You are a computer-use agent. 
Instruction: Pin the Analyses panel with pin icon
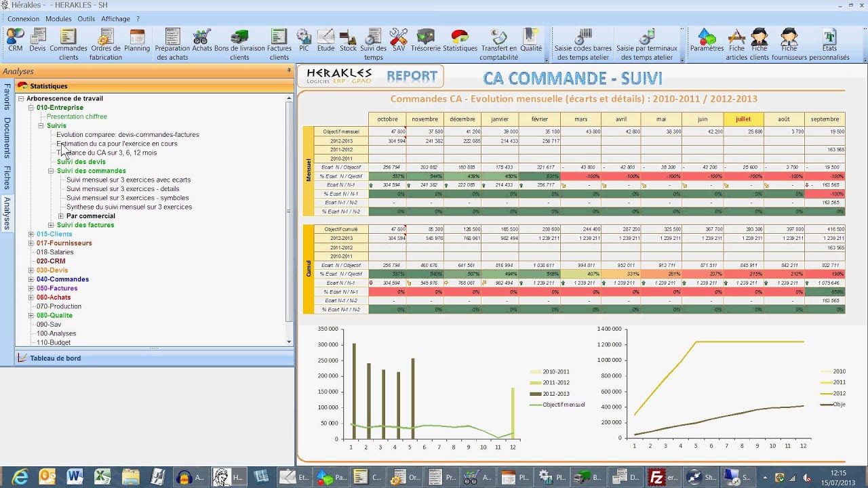point(289,70)
